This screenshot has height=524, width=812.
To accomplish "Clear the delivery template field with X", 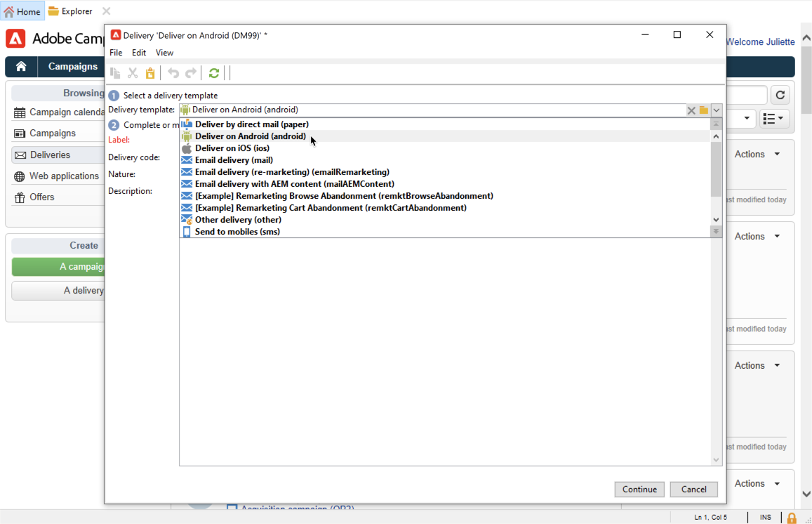I will click(691, 110).
